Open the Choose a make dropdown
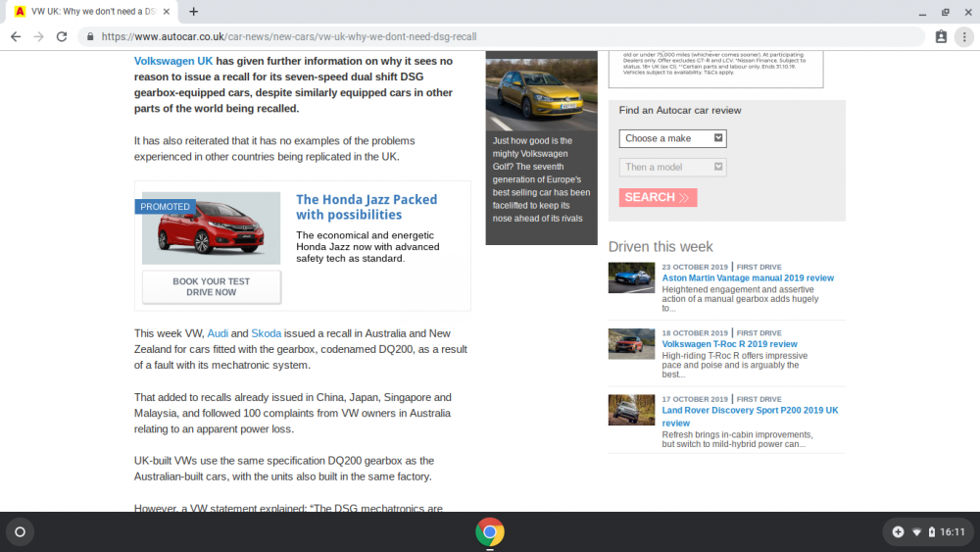 [x=672, y=138]
